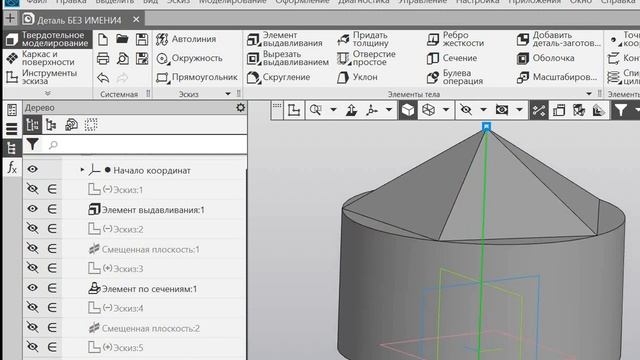Start Элемент выдавливания extrusion command
Screen dimensions: 640x360
(x=285, y=39)
